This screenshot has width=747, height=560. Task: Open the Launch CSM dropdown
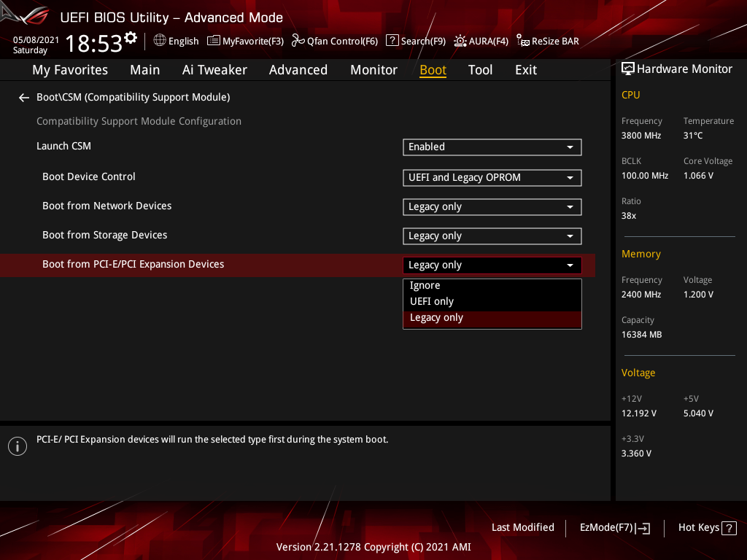coord(492,147)
